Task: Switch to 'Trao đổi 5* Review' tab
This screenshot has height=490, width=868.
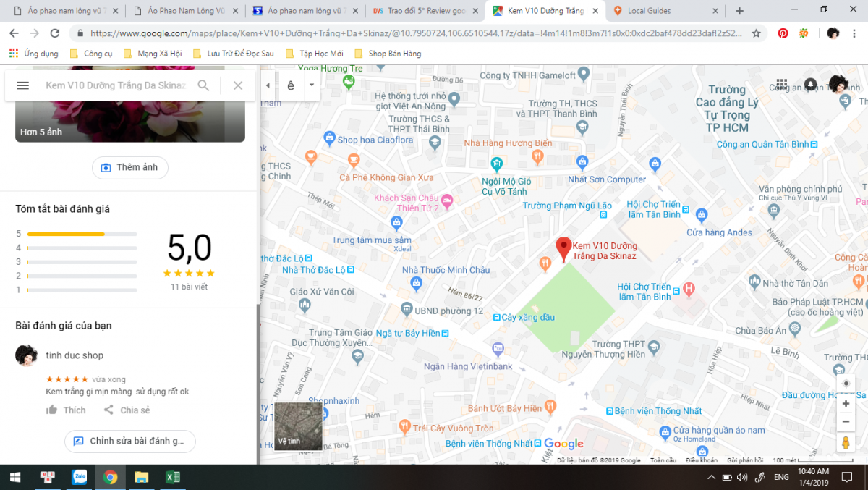Action: pyautogui.click(x=425, y=11)
